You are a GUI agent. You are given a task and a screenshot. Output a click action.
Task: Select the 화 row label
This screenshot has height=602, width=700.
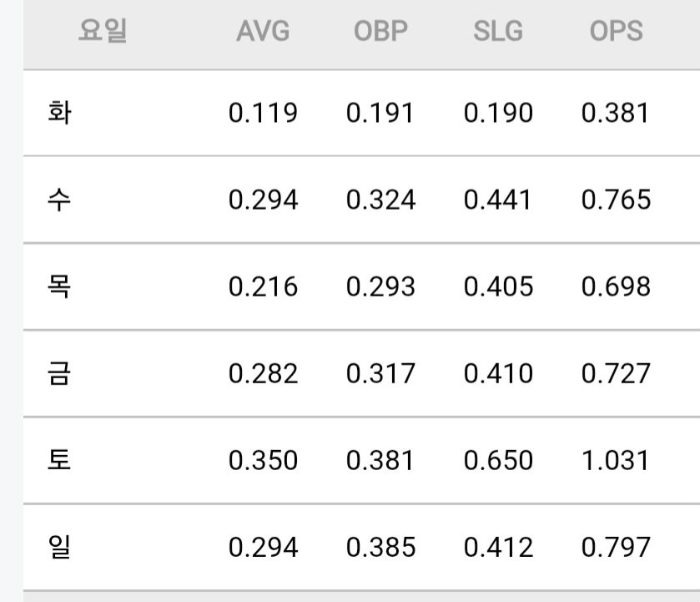coord(59,113)
